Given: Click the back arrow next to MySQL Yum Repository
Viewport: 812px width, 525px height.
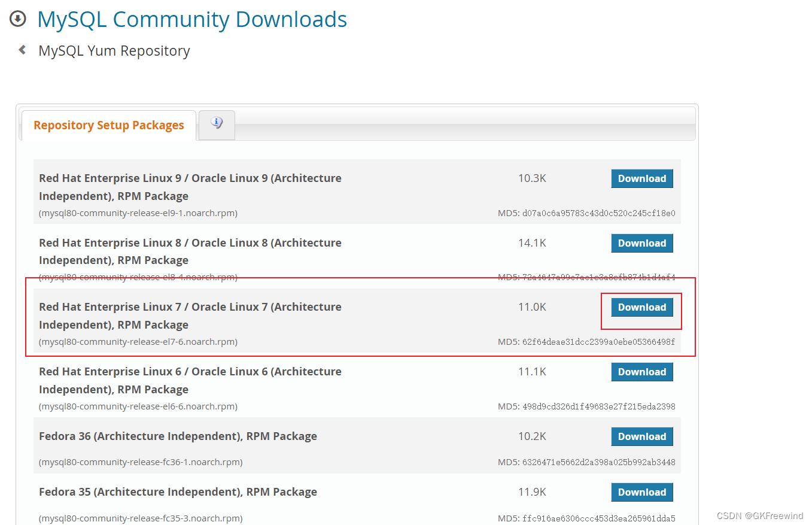Looking at the screenshot, I should click(x=22, y=50).
